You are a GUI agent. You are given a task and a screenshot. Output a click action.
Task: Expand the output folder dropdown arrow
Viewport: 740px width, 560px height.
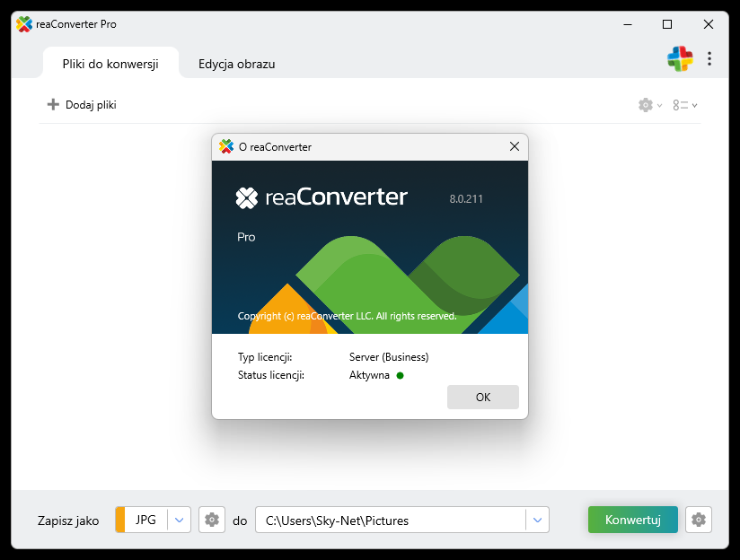[538, 520]
